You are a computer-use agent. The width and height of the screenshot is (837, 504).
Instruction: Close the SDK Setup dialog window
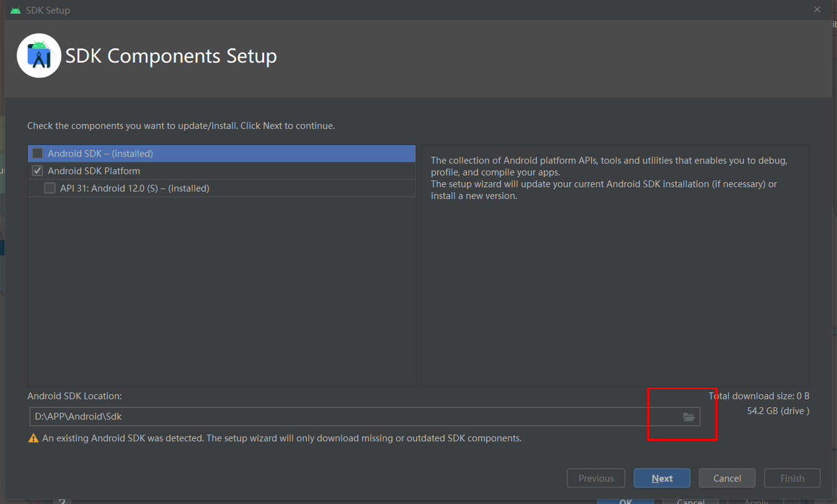(817, 9)
